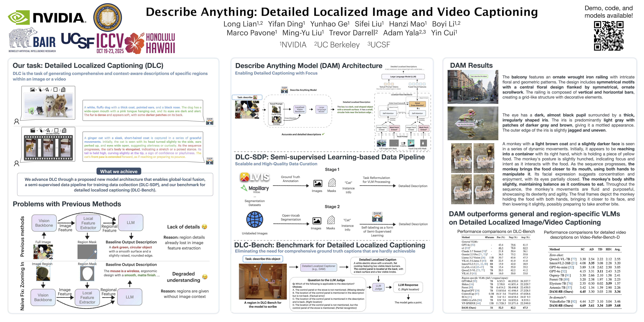Click the LVIS dataset logo
Screen dimensions: 644x322
(254, 177)
